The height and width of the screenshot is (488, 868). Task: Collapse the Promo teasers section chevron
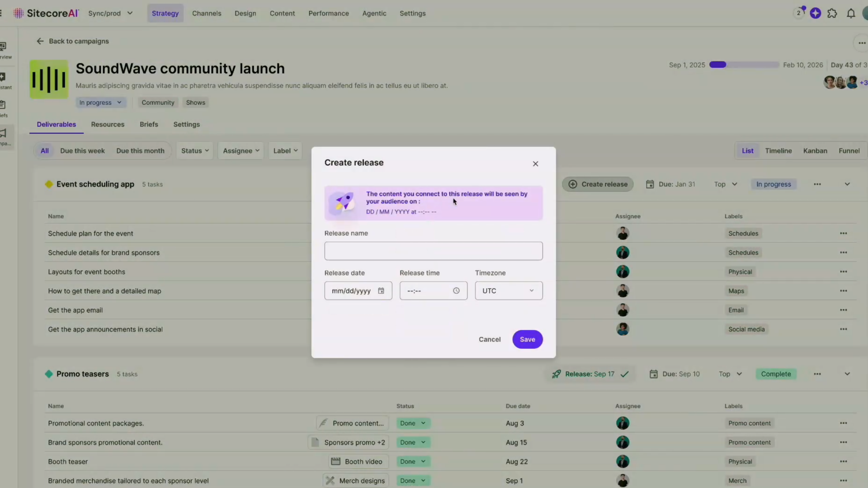847,374
